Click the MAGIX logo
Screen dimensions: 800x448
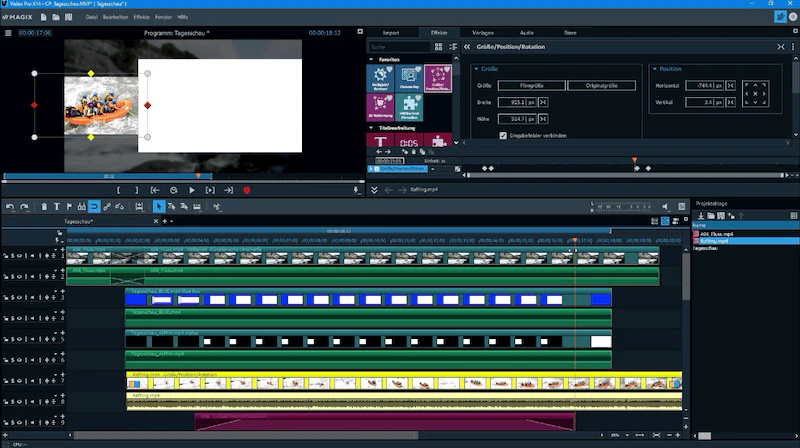[18, 17]
